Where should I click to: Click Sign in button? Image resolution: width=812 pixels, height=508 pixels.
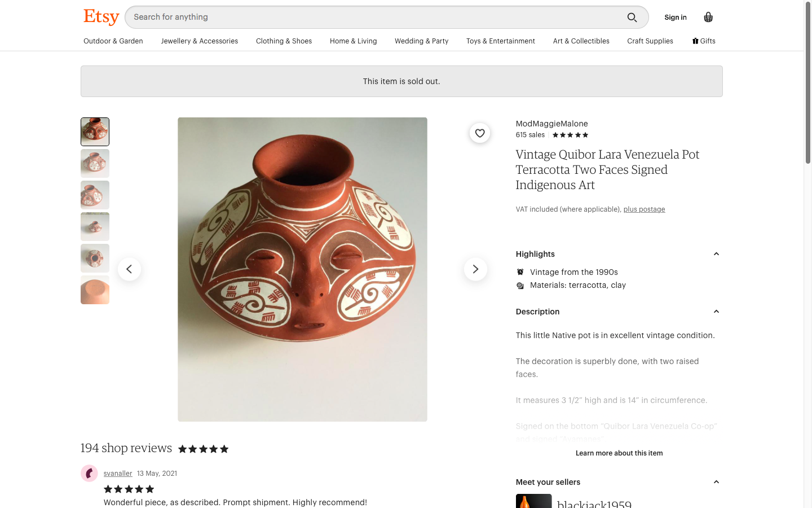(x=675, y=17)
